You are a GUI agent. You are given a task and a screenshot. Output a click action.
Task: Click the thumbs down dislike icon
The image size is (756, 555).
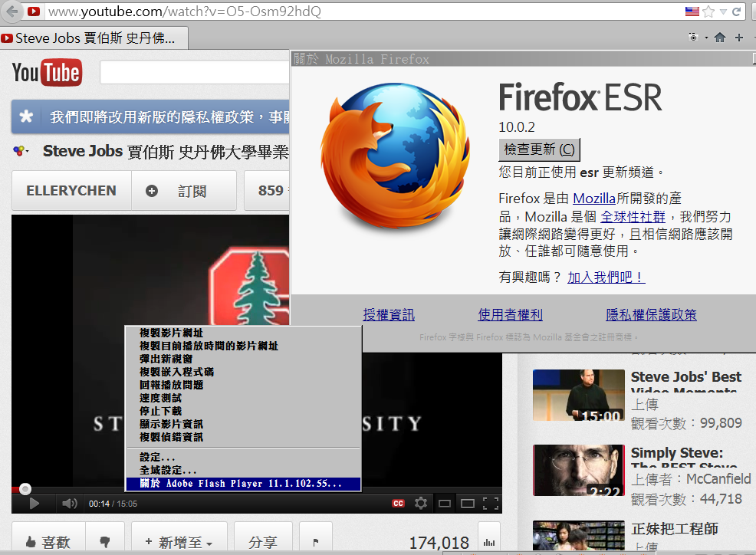tap(104, 542)
